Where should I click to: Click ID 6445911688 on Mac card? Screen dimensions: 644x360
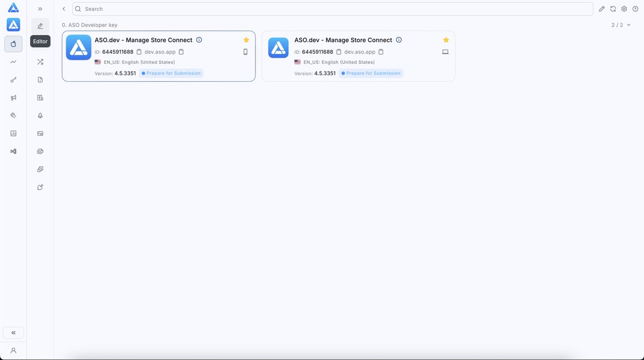[x=317, y=52]
